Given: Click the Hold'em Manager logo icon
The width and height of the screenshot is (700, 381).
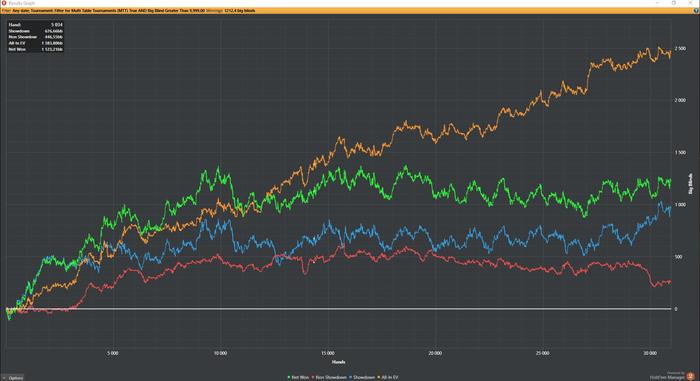Looking at the screenshot, I should point(691,376).
